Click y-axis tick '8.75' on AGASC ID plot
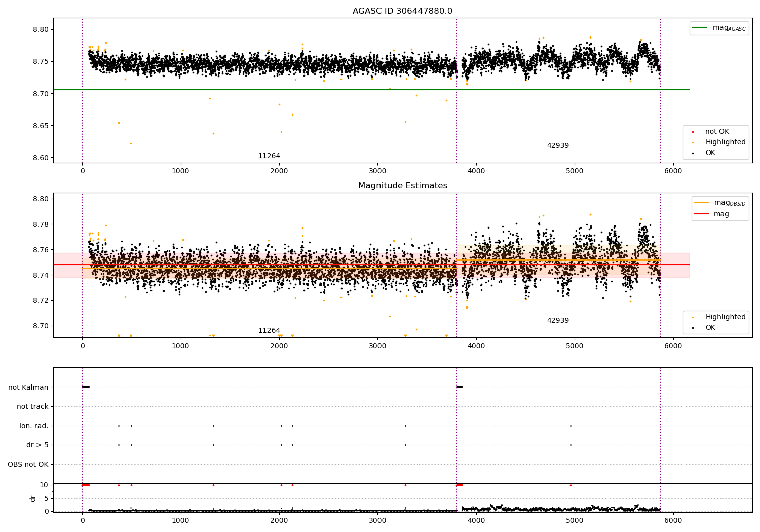This screenshot has width=760, height=532. (41, 62)
